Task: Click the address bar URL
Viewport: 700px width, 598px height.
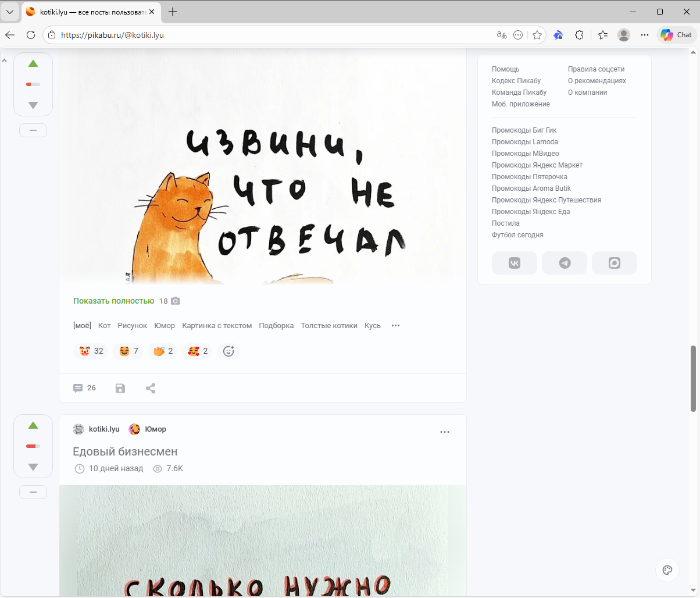Action: coord(112,35)
